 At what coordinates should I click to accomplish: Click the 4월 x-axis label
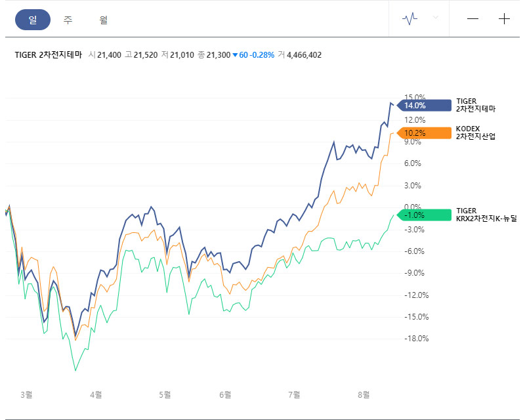(96, 395)
